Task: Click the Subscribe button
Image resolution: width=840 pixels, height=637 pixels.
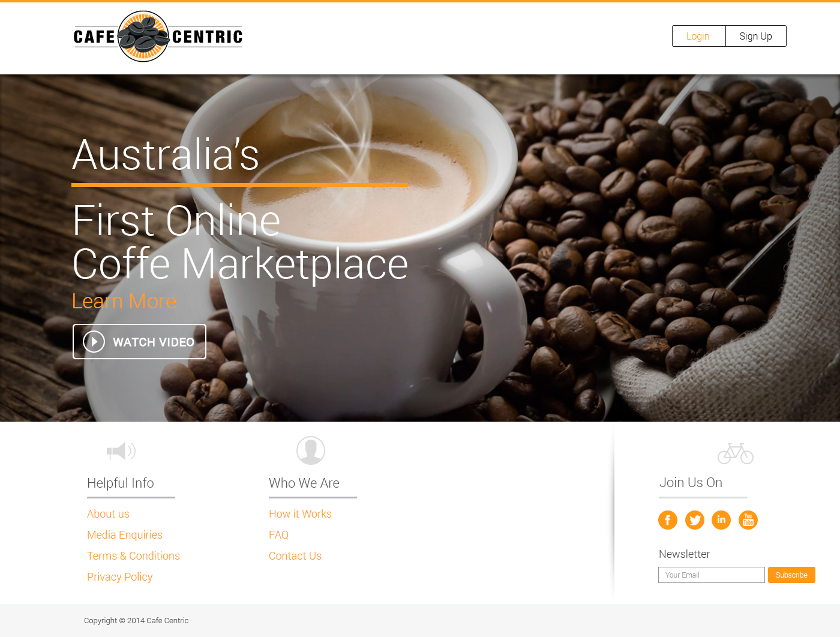Action: click(x=791, y=575)
